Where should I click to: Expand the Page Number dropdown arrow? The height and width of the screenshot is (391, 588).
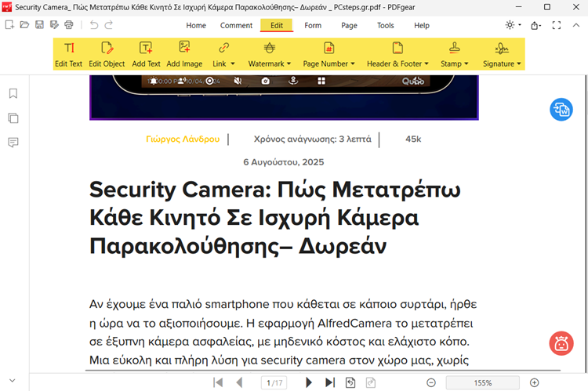(x=353, y=63)
